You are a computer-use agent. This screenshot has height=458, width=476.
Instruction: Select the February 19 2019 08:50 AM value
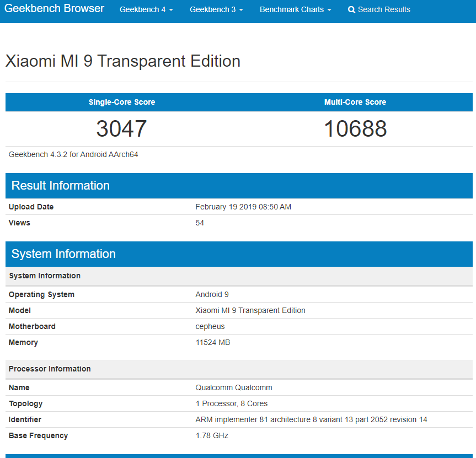243,207
